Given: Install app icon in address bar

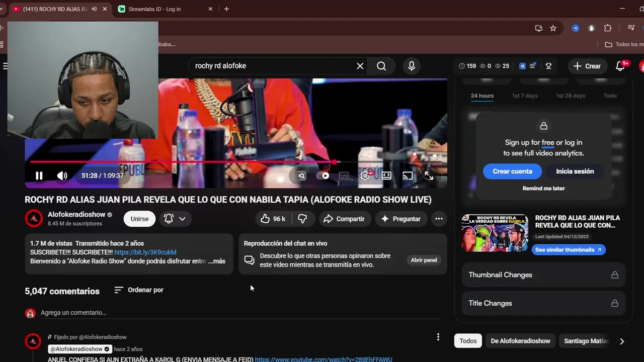Looking at the screenshot, I should pyautogui.click(x=539, y=28).
